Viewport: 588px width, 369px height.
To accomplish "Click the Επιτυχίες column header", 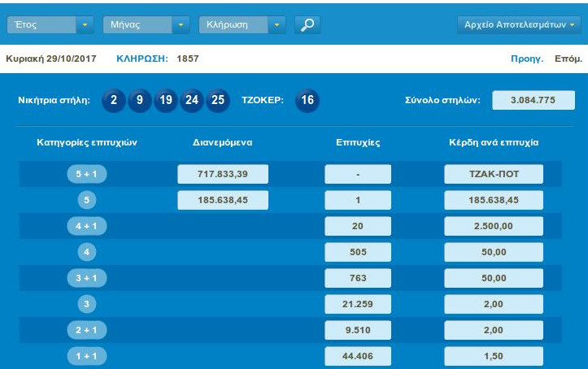I will pos(358,142).
